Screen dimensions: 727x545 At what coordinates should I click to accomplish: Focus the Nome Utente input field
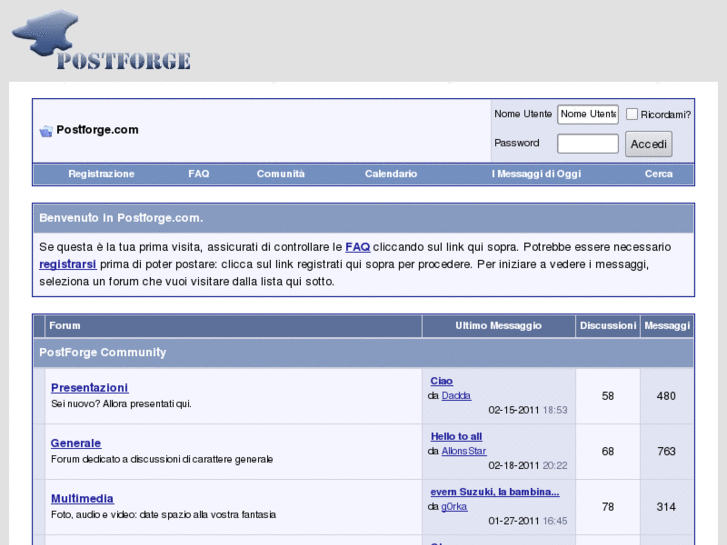tap(587, 114)
